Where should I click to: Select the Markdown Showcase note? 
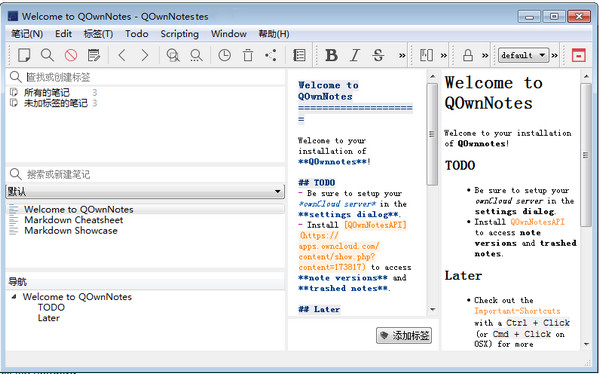click(71, 231)
